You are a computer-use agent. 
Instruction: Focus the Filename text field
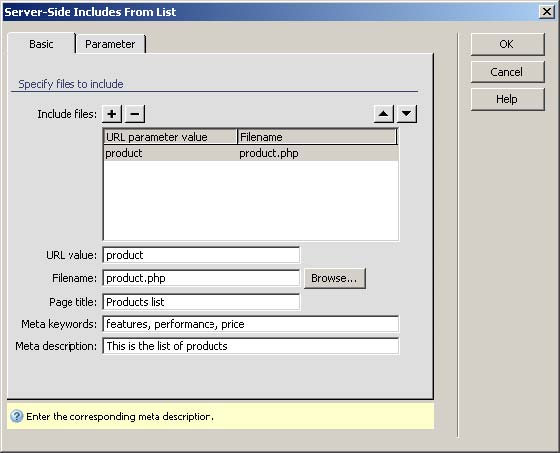[x=201, y=278]
